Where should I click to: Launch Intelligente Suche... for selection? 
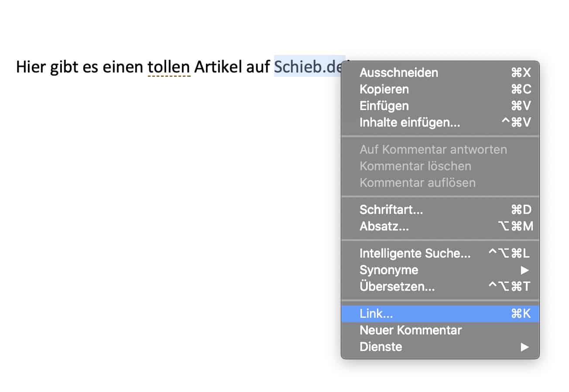415,253
